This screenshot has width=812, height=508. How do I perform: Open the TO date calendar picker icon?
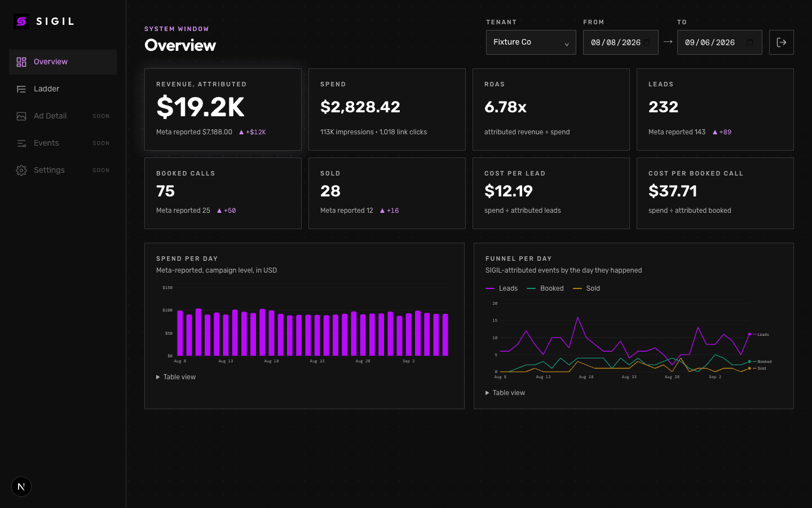tap(750, 42)
